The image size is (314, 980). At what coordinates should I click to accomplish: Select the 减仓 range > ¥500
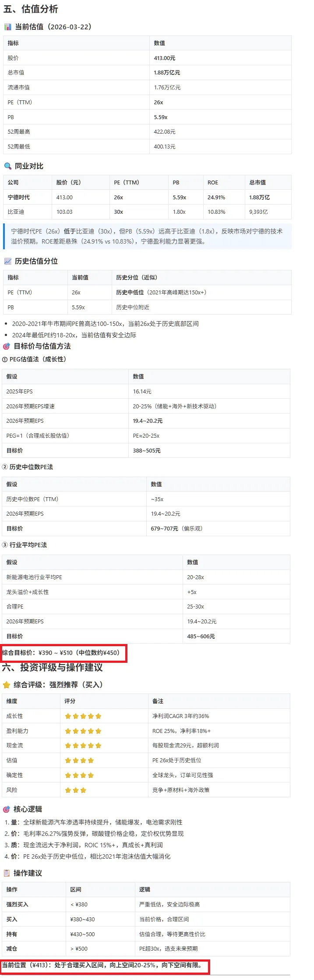(x=79, y=949)
